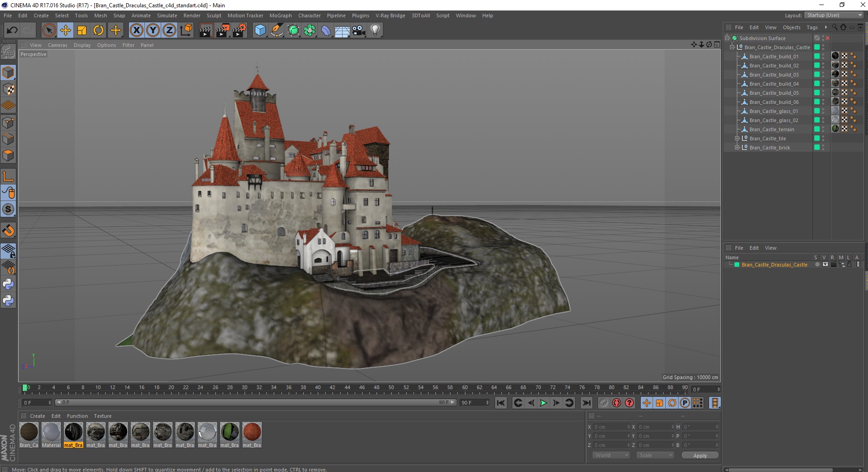
Task: Select the green terrain material swatch
Action: (230, 432)
